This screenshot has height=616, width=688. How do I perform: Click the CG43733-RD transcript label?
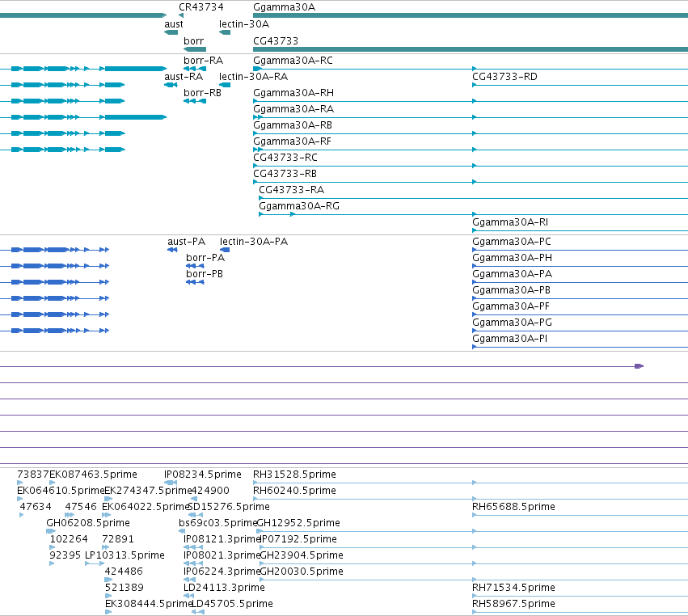point(504,77)
